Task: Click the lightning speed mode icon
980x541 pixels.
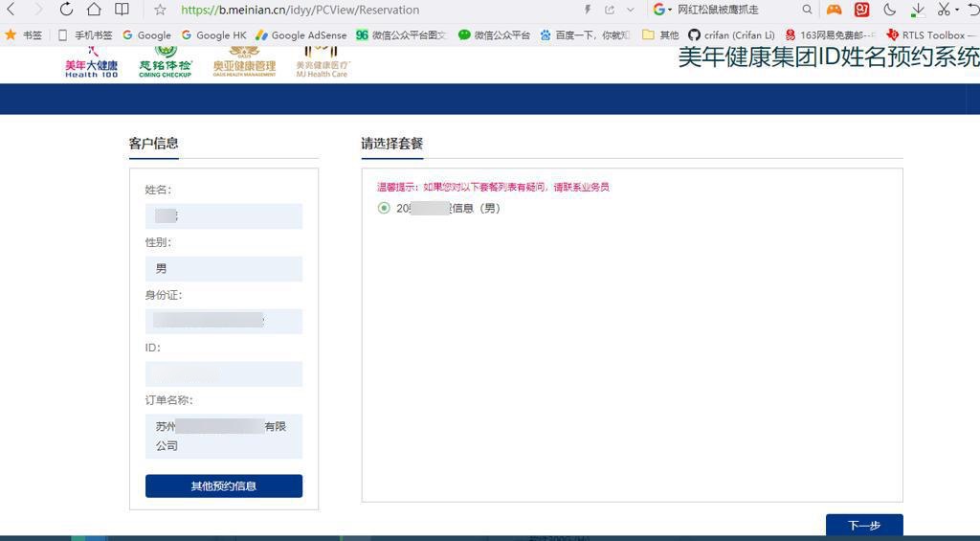Action: click(x=588, y=10)
